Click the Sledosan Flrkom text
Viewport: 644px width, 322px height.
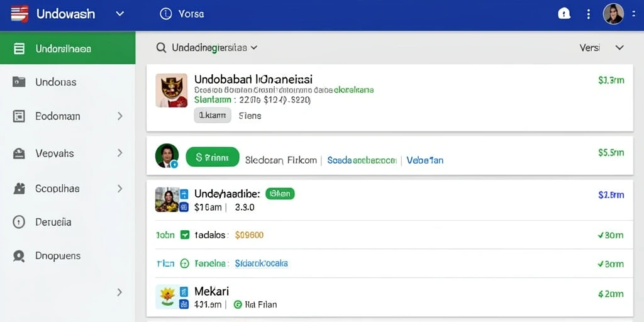pyautogui.click(x=281, y=160)
